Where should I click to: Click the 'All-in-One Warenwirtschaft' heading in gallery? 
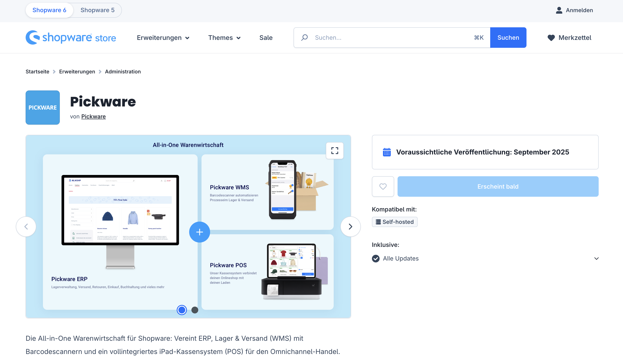point(188,145)
